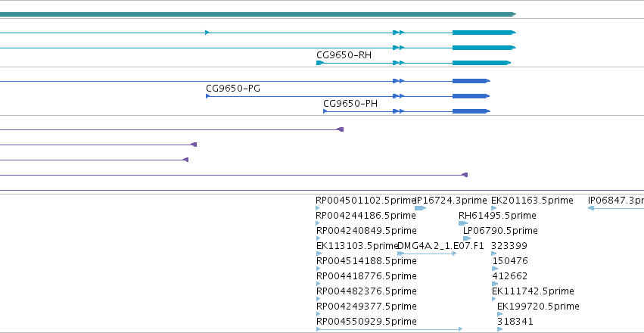Click the CG9650-RH transcript label

344,55
